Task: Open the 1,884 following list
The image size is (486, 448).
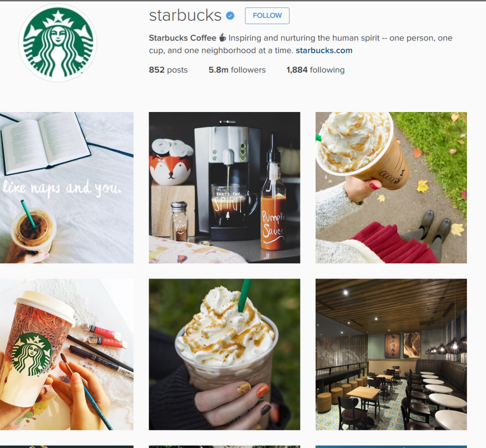Action: pyautogui.click(x=316, y=70)
